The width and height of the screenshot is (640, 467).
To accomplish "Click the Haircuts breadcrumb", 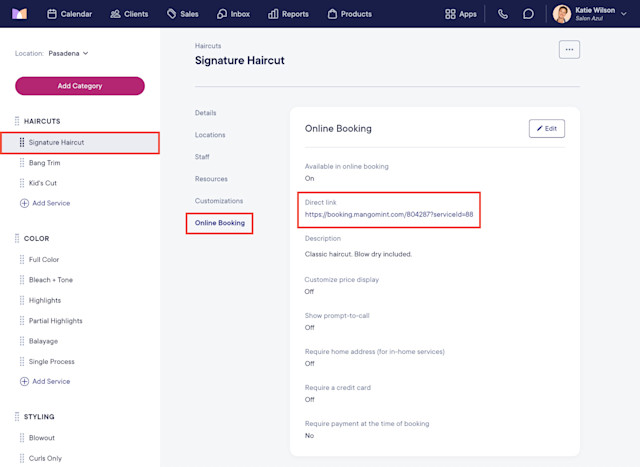I will coord(208,46).
